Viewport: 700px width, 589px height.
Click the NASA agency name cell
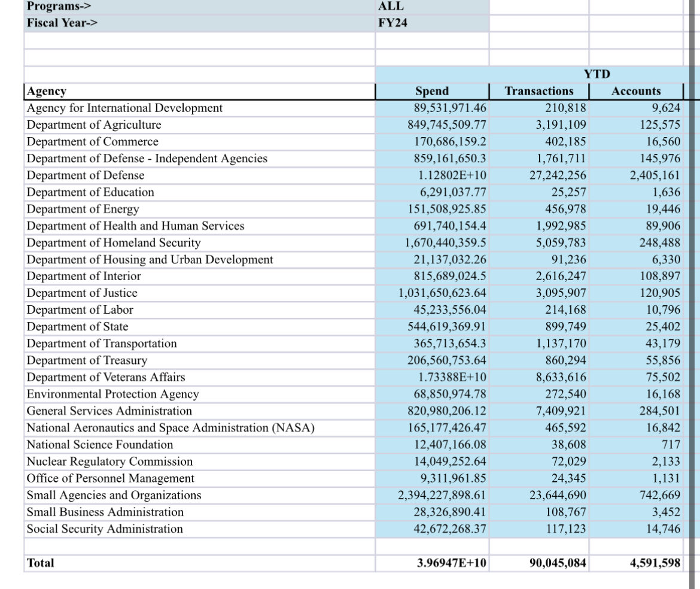click(x=199, y=428)
